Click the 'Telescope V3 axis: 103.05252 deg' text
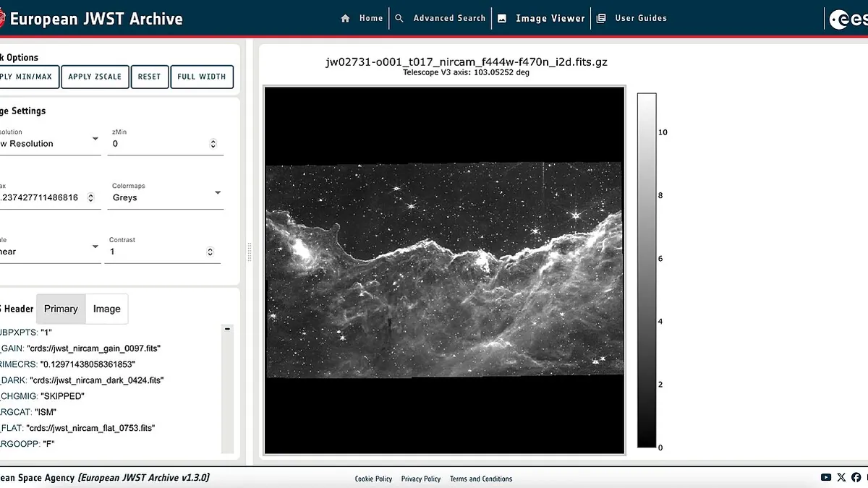Screen dimensions: 868x488 point(467,73)
